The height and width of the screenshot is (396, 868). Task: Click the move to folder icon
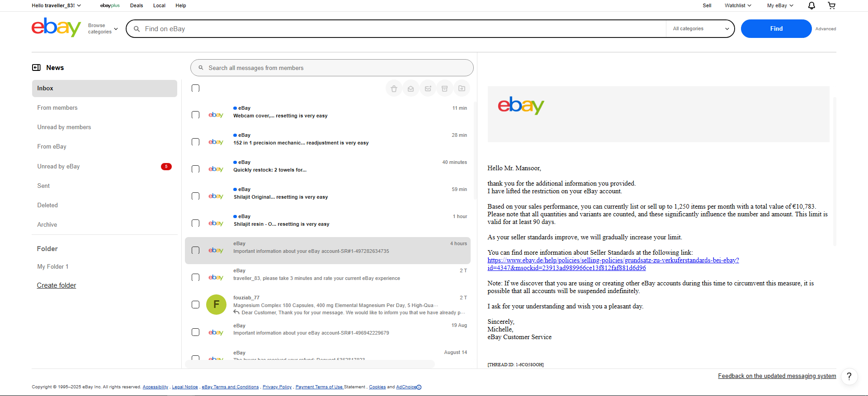[462, 89]
